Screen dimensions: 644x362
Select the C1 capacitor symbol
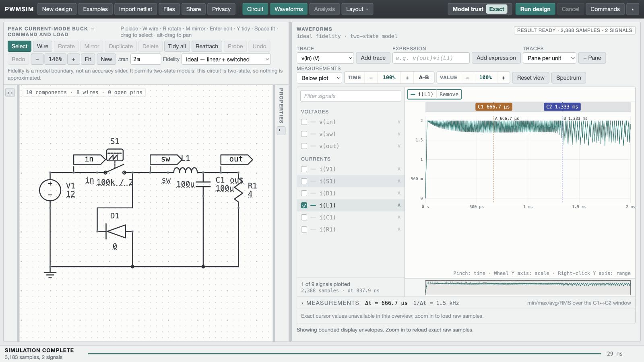(203, 184)
